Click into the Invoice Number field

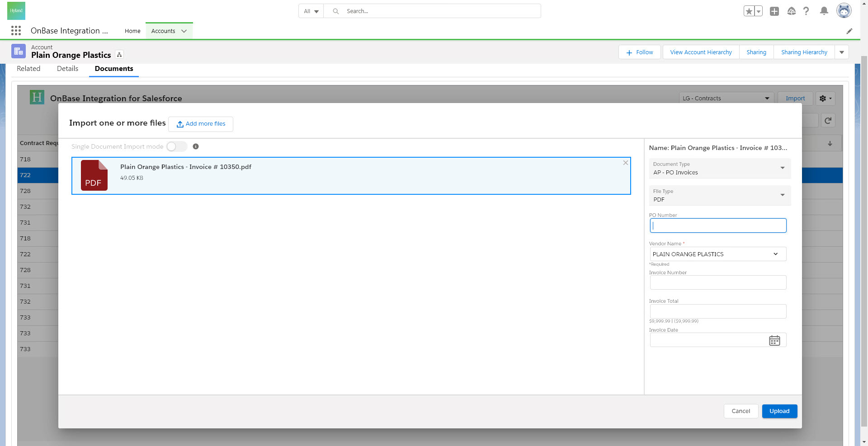click(718, 282)
